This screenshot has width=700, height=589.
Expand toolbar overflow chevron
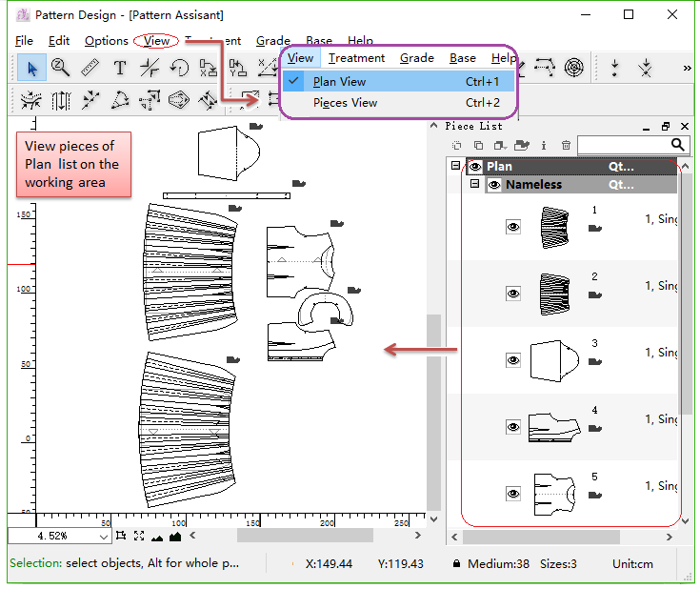coord(687,68)
